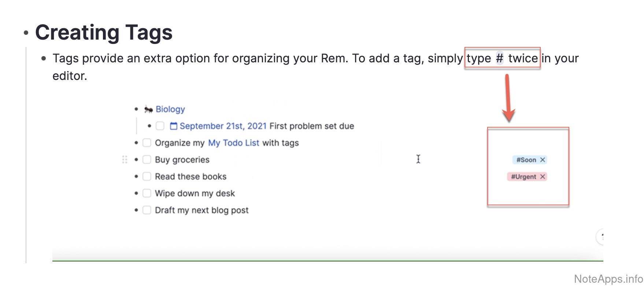Collapse the Biology item via its bullet
The width and height of the screenshot is (644, 286).
tap(136, 109)
